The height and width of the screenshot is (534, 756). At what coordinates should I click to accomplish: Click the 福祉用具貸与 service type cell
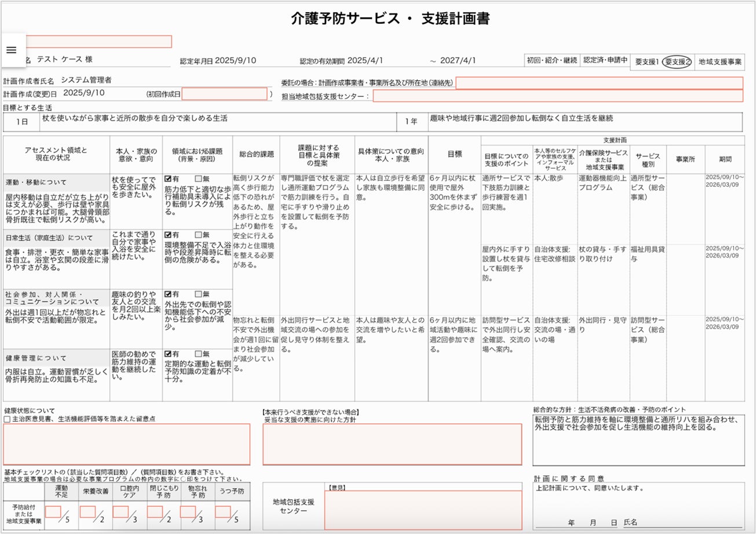coord(648,255)
